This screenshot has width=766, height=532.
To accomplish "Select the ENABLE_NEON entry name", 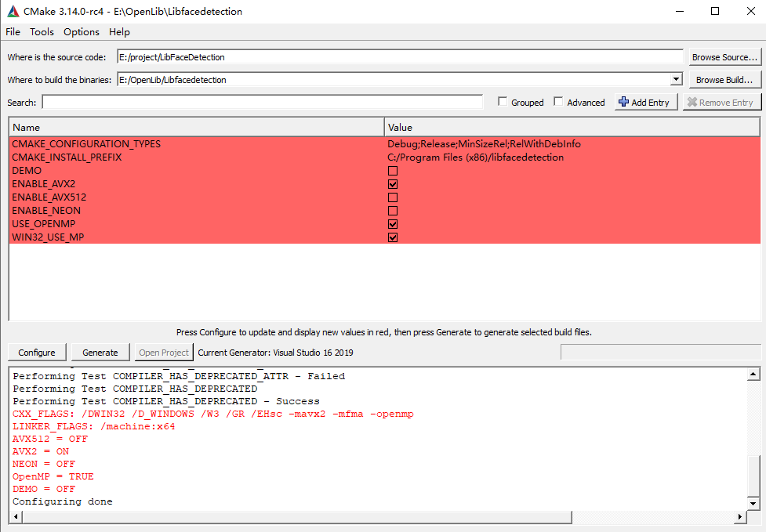I will [x=46, y=211].
